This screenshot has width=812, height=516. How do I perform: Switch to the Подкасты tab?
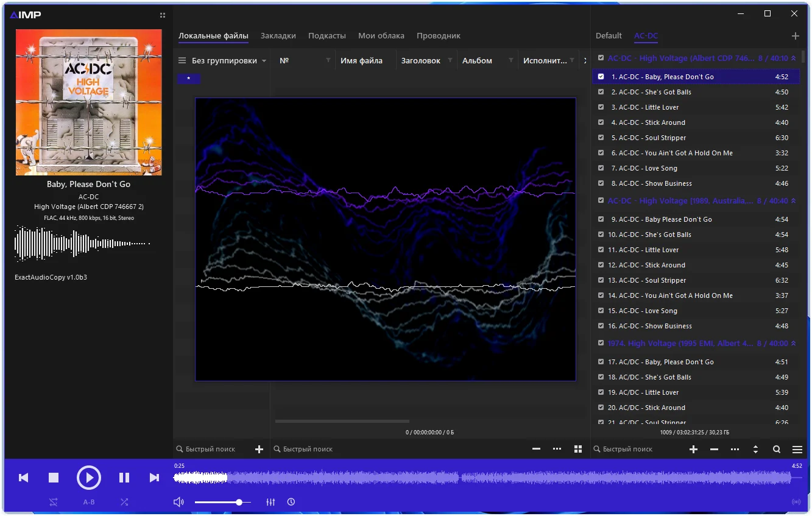(327, 36)
